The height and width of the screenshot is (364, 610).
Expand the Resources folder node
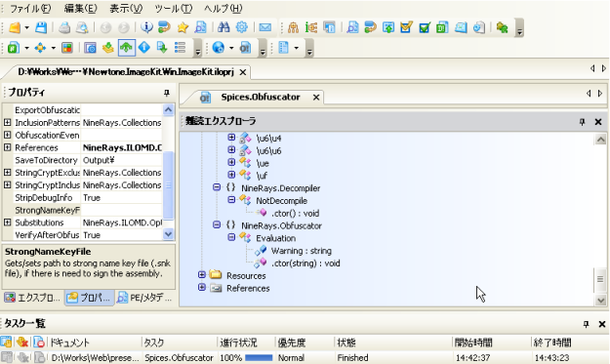click(201, 274)
